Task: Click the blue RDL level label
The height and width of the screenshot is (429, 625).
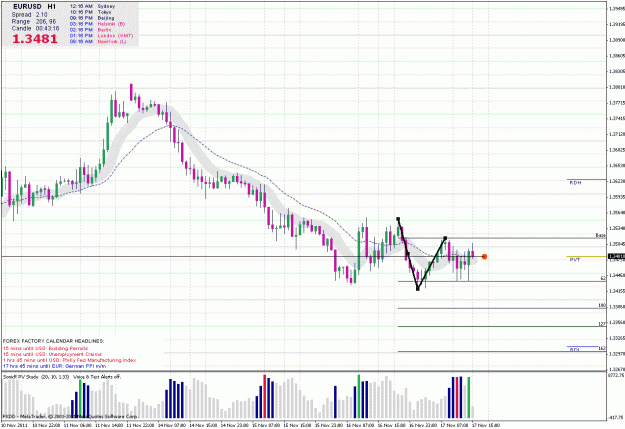Action: click(x=574, y=350)
